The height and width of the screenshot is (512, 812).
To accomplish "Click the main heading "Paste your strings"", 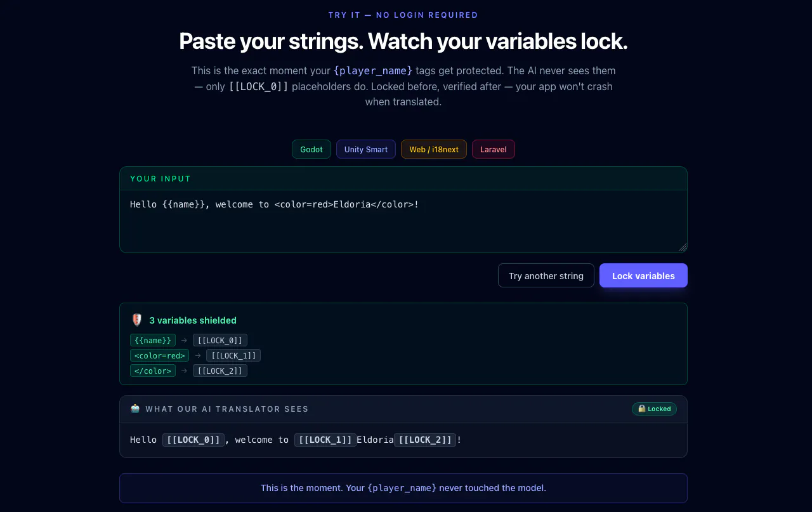I will coord(403,41).
